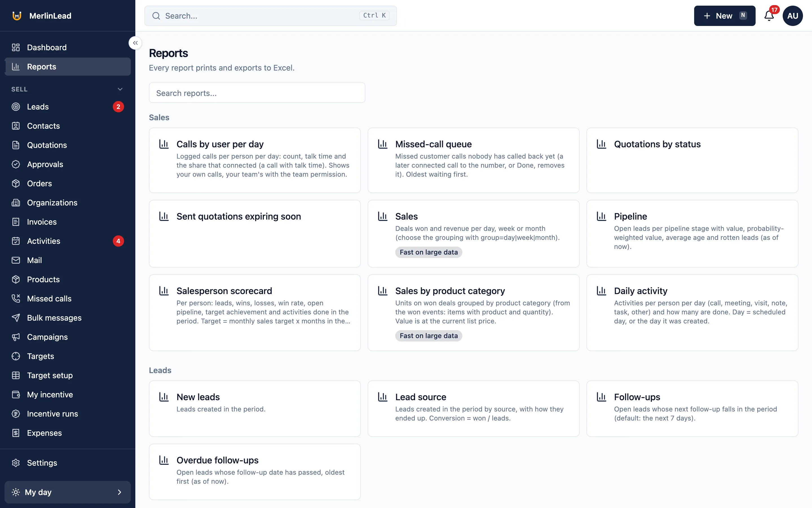Image resolution: width=812 pixels, height=508 pixels.
Task: Collapse the sidebar with double-chevron button
Action: [x=135, y=43]
